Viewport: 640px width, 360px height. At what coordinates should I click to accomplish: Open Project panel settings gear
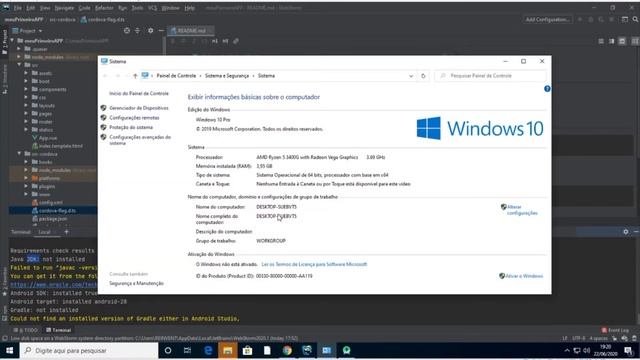(x=151, y=31)
